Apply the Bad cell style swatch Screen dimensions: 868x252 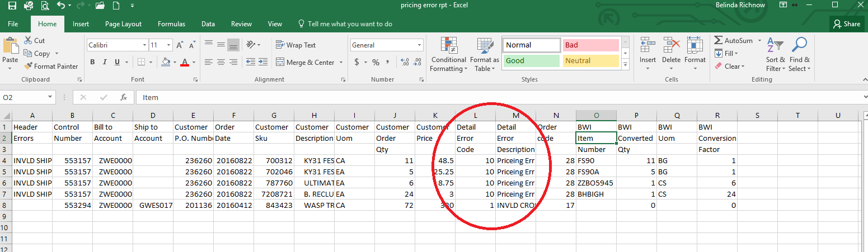pos(590,45)
